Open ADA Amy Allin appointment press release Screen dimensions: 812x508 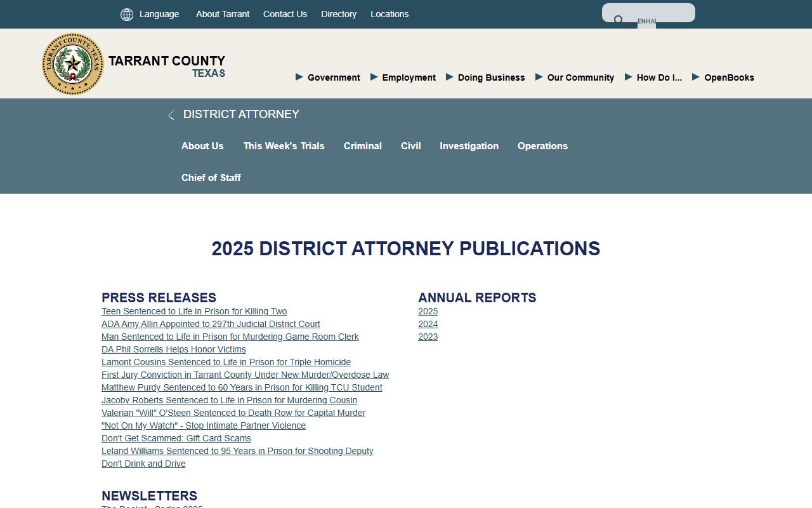[211, 324]
